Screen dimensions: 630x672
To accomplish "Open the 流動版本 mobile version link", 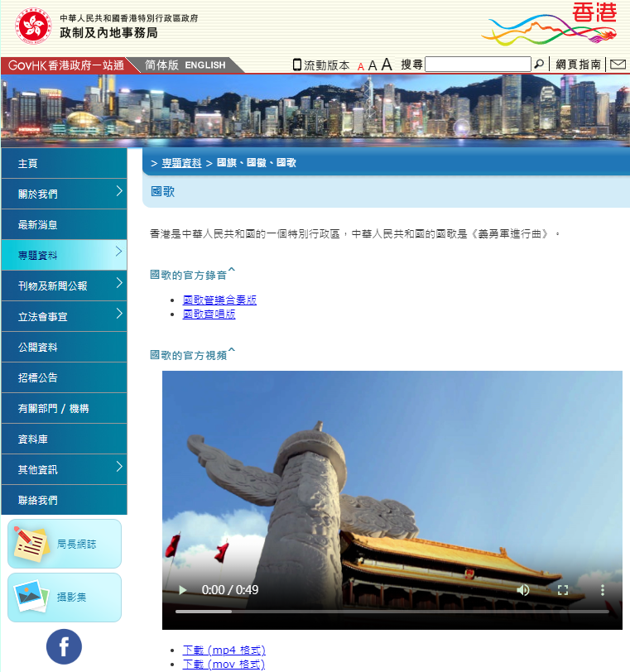I will point(321,65).
